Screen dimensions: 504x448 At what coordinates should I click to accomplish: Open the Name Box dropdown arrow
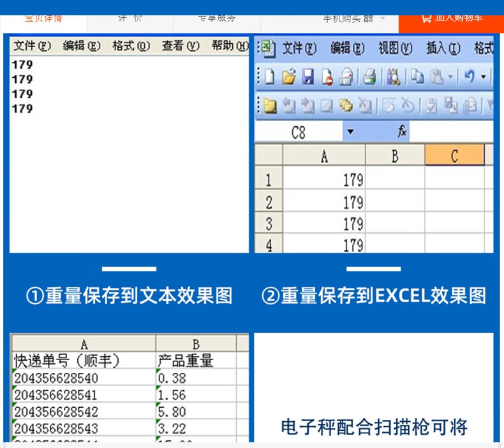pos(350,132)
